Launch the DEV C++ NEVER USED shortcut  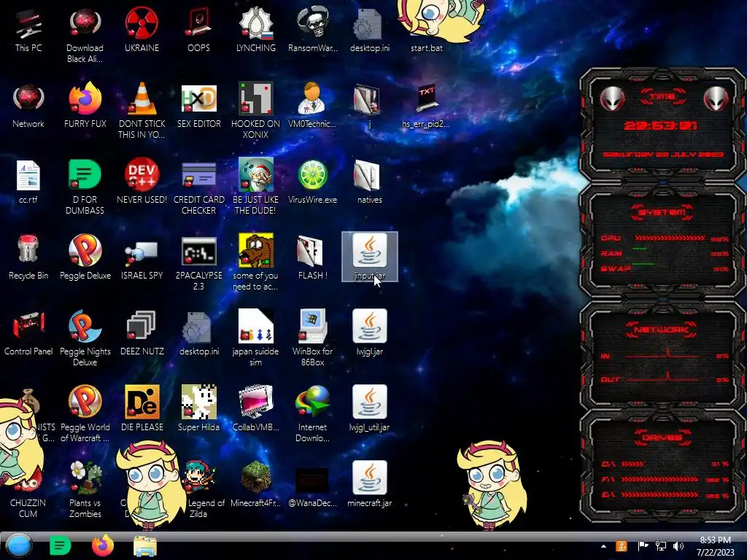click(142, 182)
